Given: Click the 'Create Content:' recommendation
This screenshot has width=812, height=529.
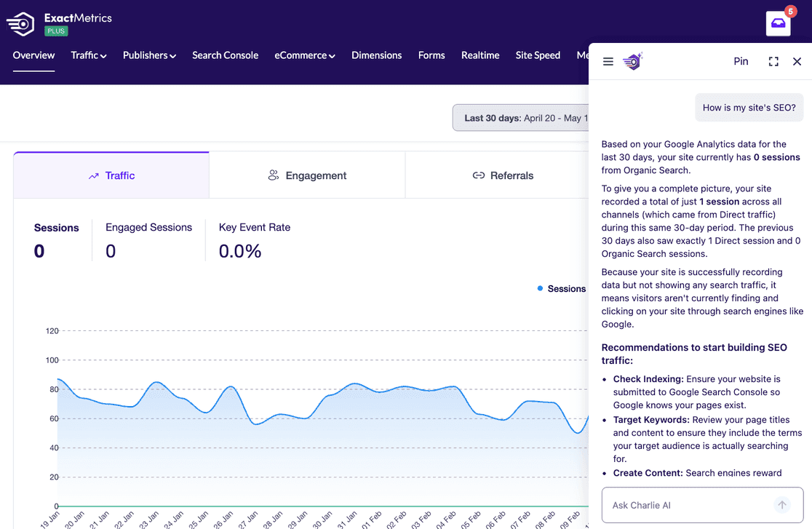Looking at the screenshot, I should point(648,472).
